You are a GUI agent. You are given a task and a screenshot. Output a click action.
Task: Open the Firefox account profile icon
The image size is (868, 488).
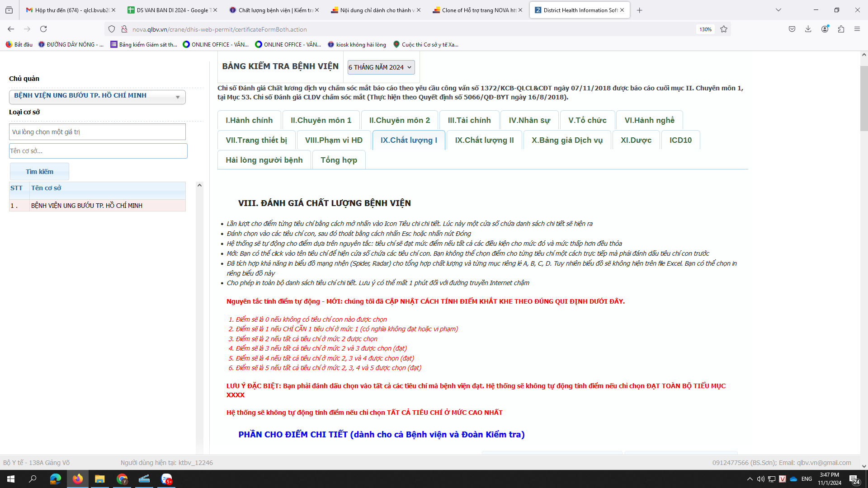pos(825,29)
